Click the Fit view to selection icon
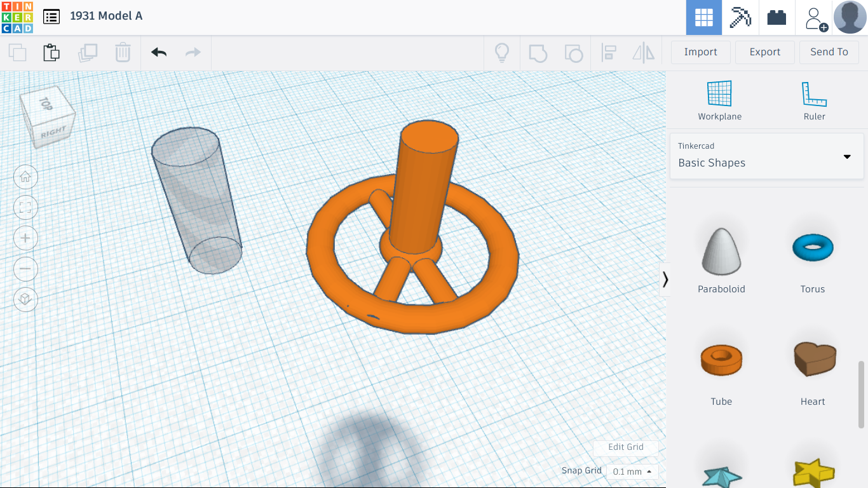This screenshot has height=488, width=868. tap(25, 207)
